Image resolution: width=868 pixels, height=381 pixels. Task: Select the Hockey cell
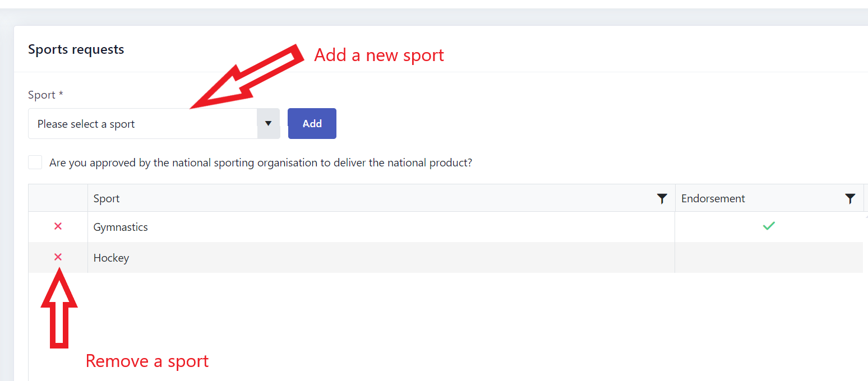click(x=381, y=258)
